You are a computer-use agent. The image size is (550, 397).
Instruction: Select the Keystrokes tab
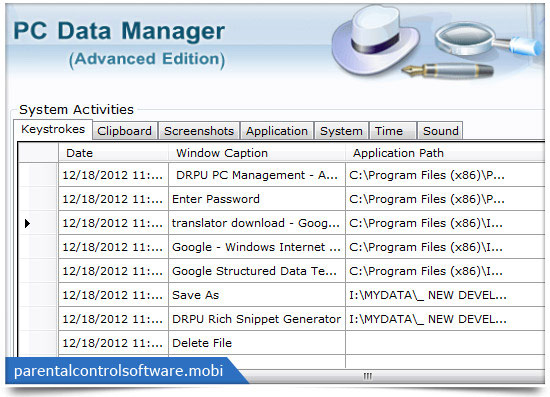pyautogui.click(x=53, y=129)
